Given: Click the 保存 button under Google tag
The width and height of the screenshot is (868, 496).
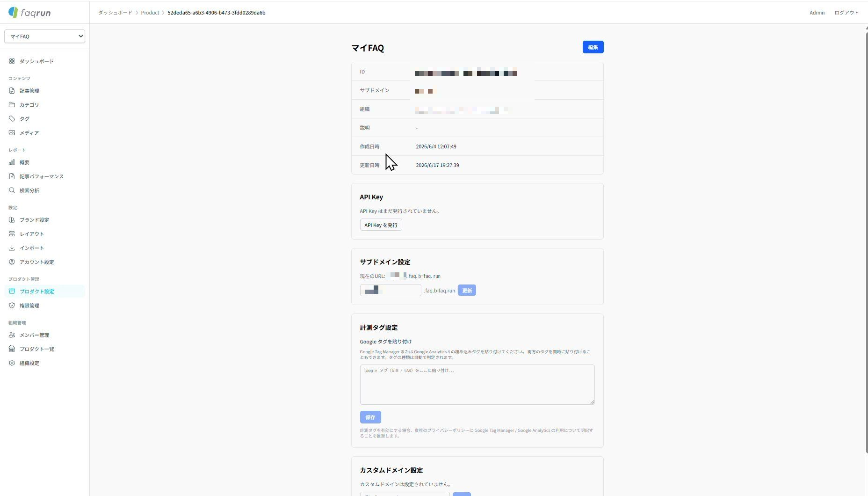Looking at the screenshot, I should point(370,417).
